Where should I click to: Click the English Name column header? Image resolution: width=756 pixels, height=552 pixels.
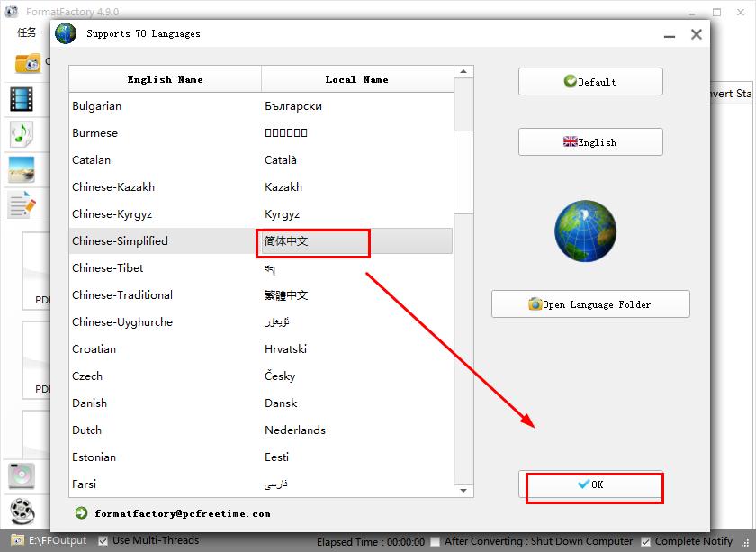click(165, 79)
